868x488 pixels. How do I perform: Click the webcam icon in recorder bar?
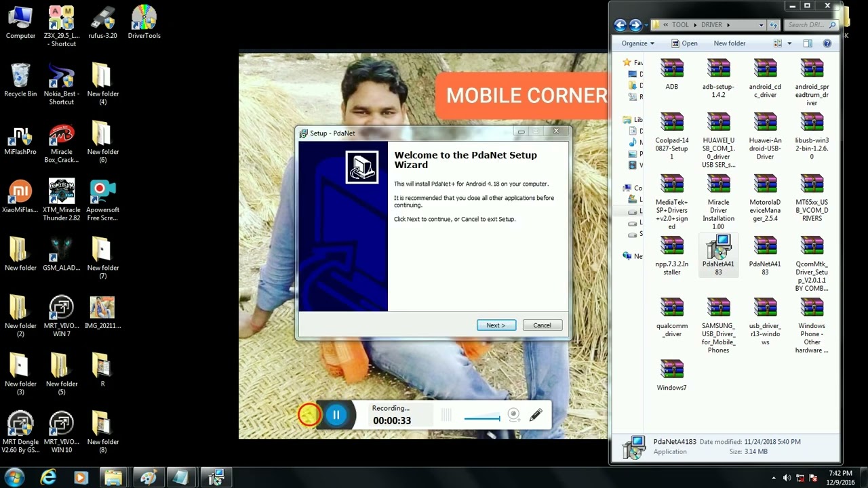514,415
